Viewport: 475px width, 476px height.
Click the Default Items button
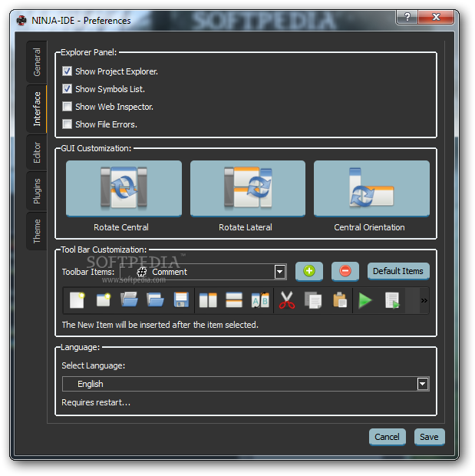tap(398, 271)
